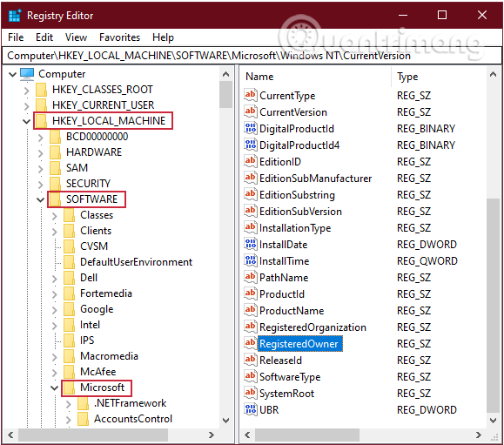This screenshot has width=504, height=445.
Task: Click the UBR DWORD value icon
Action: pyautogui.click(x=251, y=409)
